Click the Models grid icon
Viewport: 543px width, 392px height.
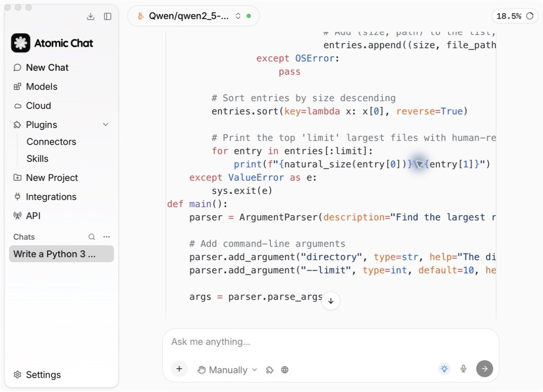coord(17,86)
